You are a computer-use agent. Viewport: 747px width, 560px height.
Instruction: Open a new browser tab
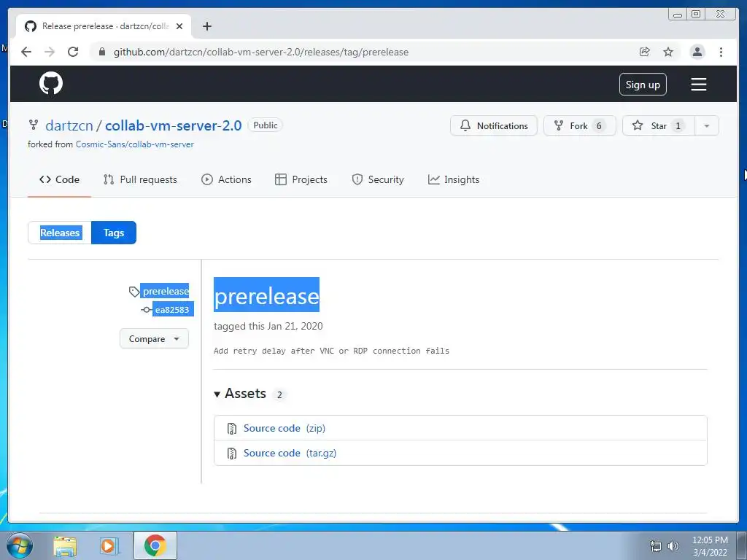point(206,26)
